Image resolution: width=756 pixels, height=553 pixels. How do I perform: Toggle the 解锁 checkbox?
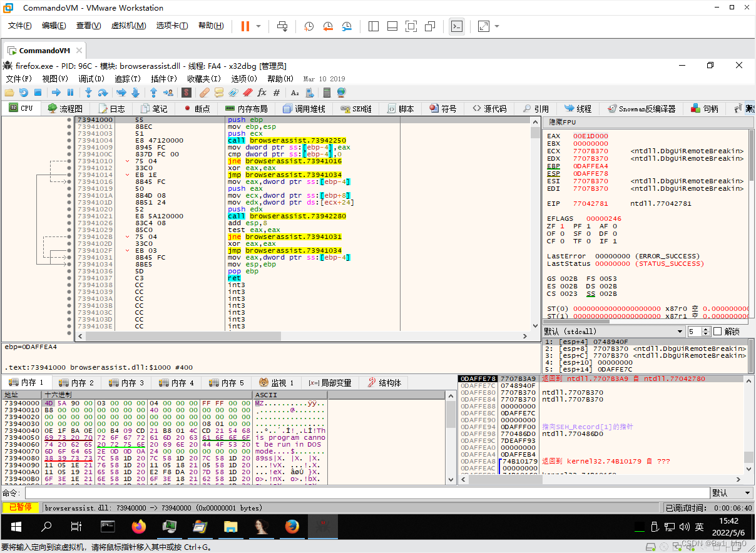(x=717, y=332)
